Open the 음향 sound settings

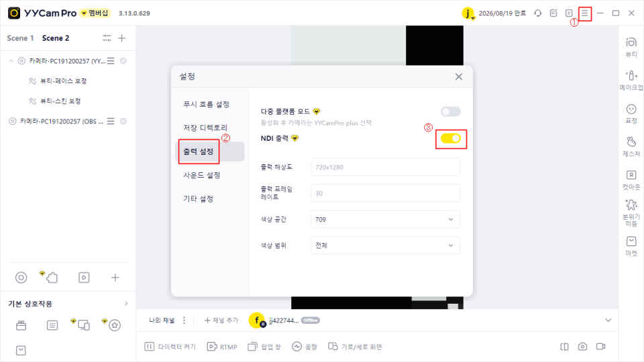click(305, 347)
